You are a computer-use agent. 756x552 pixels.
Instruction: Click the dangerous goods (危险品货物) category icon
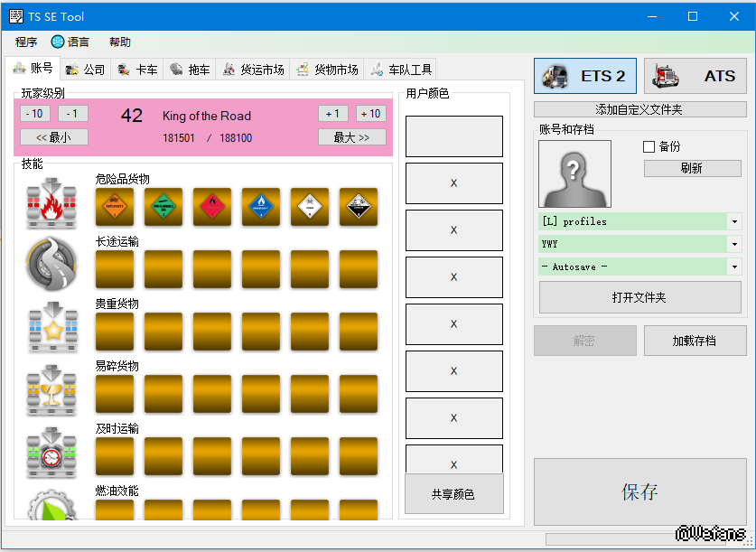[x=51, y=202]
